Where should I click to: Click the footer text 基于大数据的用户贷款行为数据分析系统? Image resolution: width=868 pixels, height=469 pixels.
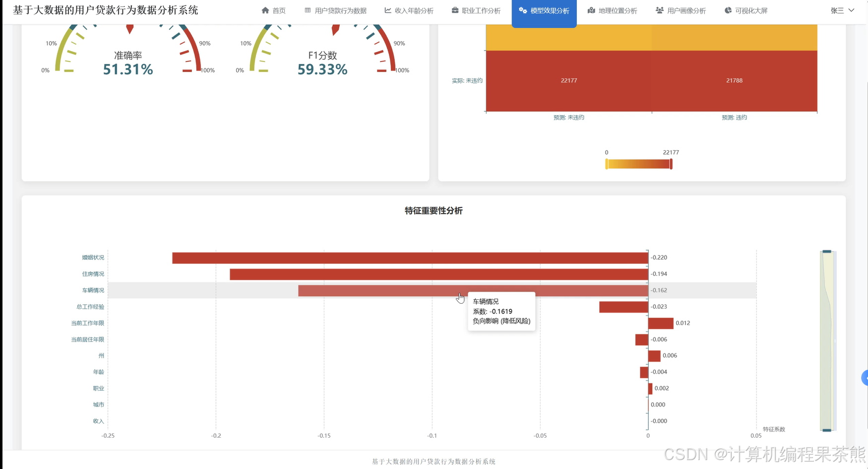coord(434,462)
